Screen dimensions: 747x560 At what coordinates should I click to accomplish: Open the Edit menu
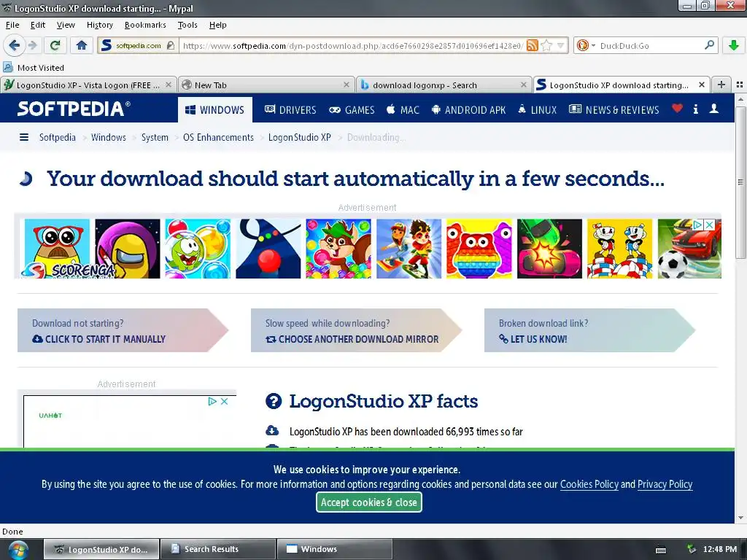pyautogui.click(x=38, y=25)
